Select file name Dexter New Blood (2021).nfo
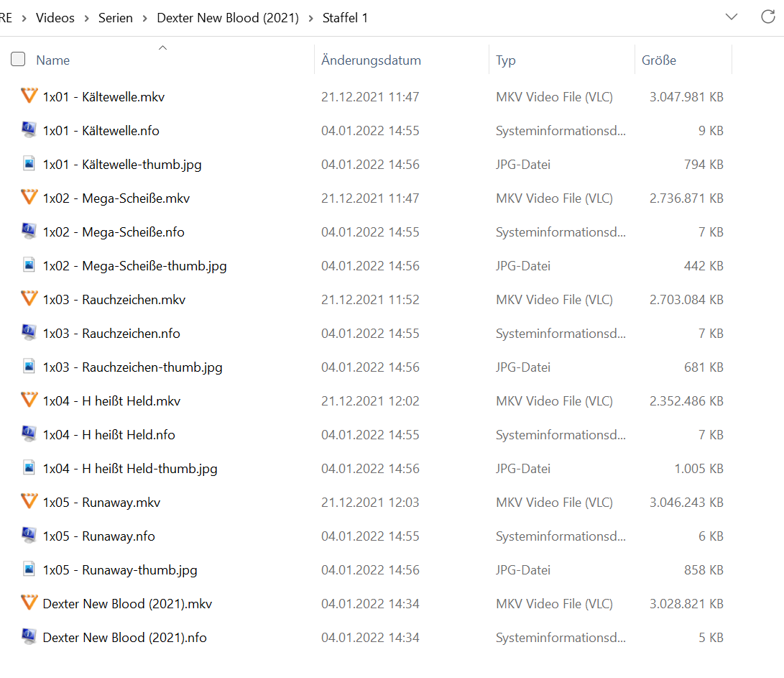This screenshot has height=678, width=784. coord(124,638)
